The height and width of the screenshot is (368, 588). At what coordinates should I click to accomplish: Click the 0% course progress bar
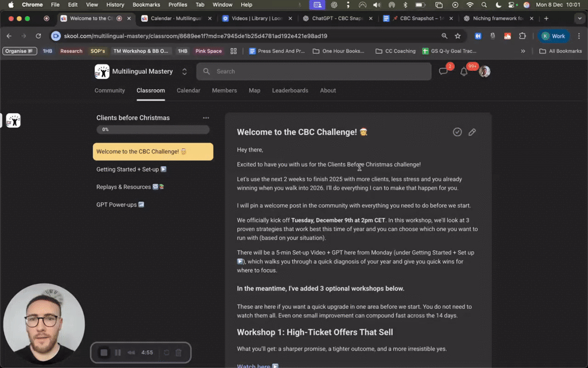[153, 129]
